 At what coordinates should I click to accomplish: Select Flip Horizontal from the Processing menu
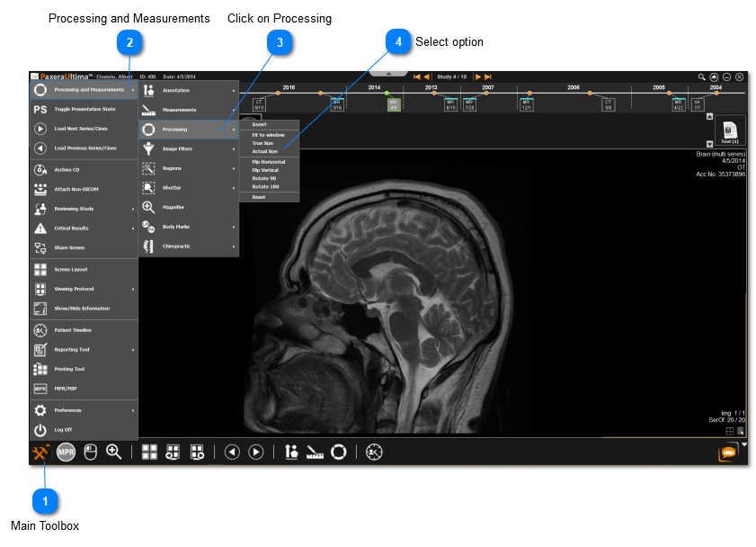[269, 162]
